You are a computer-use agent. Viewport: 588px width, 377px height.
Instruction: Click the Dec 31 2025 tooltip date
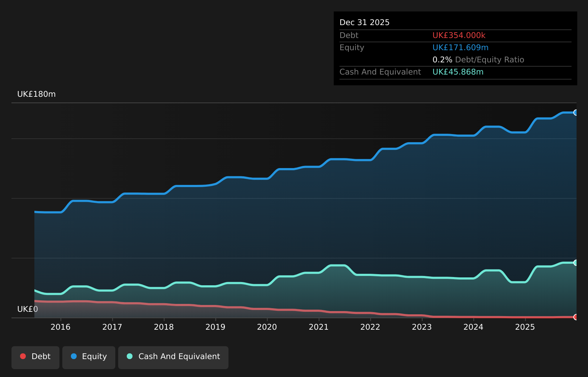365,23
